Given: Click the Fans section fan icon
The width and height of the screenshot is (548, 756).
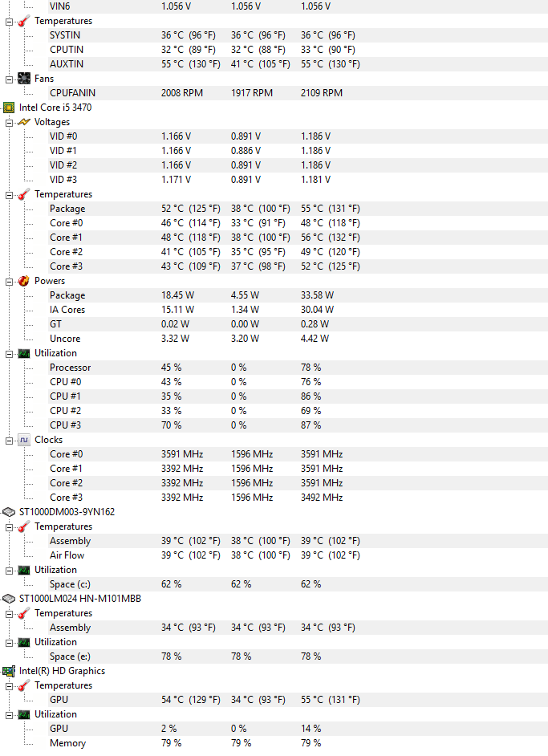Looking at the screenshot, I should 24,79.
